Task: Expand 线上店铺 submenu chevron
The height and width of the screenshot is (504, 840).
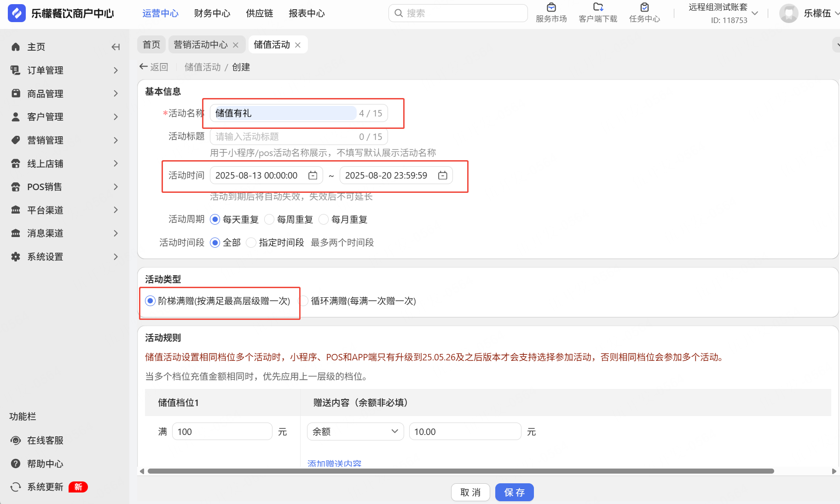Action: (116, 163)
